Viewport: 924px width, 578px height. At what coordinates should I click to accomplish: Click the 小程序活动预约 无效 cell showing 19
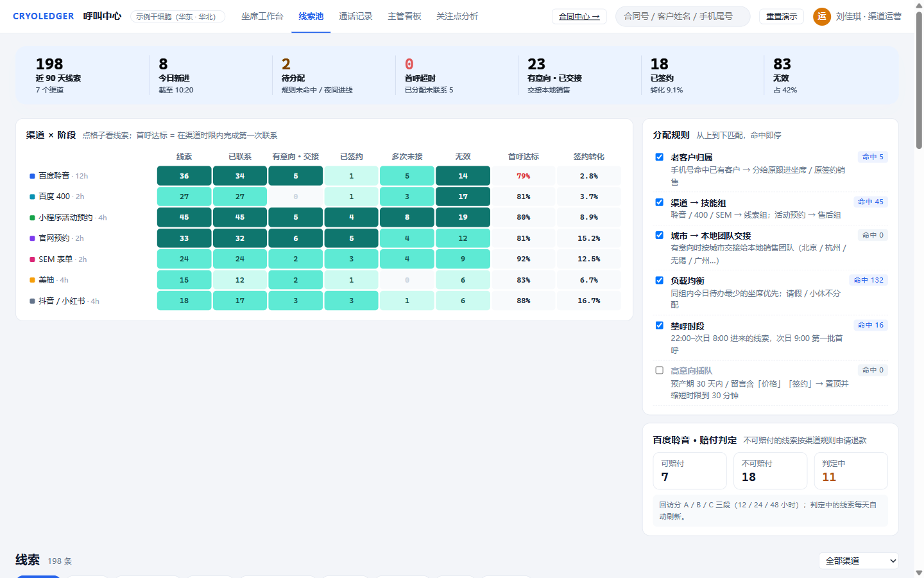click(x=463, y=217)
